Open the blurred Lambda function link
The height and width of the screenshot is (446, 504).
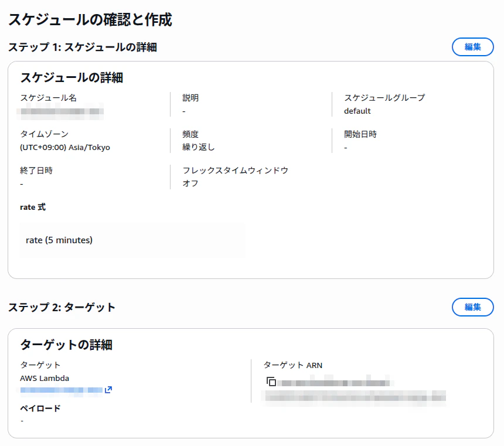coord(61,390)
